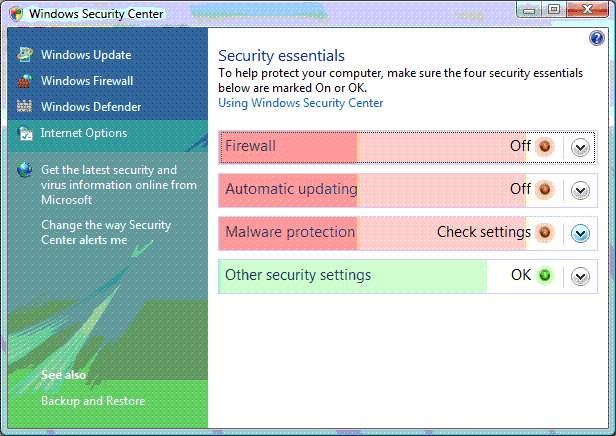Open Windows Defender from the sidebar

pyautogui.click(x=91, y=106)
